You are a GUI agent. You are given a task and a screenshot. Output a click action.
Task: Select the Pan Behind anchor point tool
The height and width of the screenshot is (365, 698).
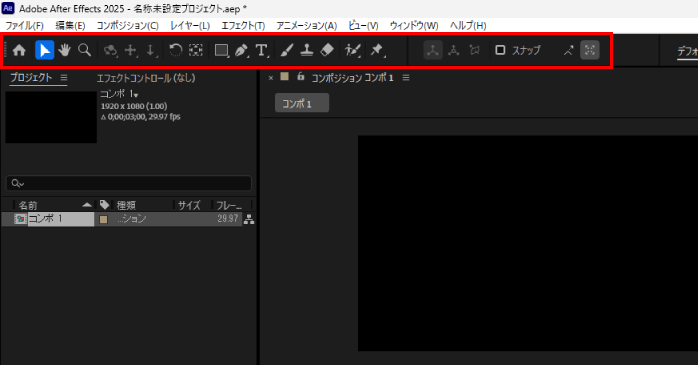196,50
